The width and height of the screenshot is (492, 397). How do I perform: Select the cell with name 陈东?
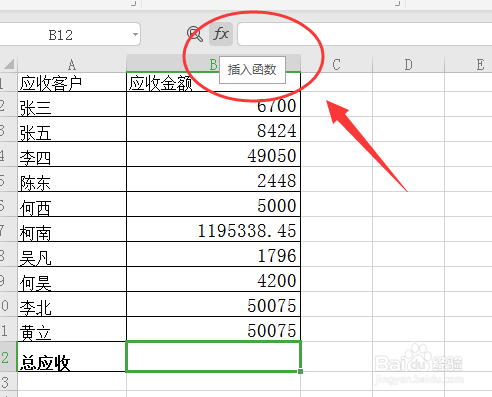tap(72, 179)
